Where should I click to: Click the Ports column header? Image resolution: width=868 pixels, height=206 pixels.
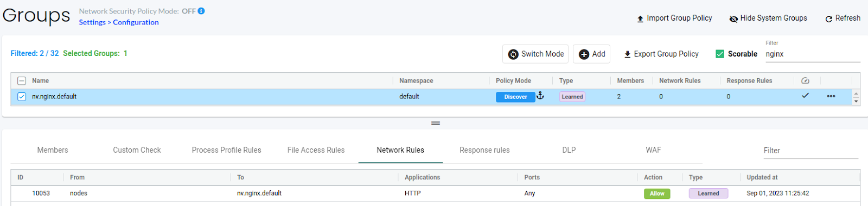coord(532,177)
